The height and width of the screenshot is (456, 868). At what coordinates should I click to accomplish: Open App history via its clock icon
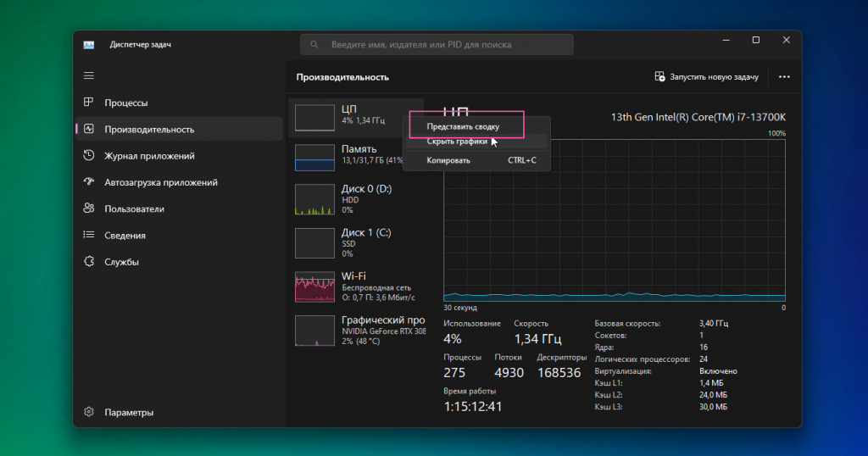(88, 156)
